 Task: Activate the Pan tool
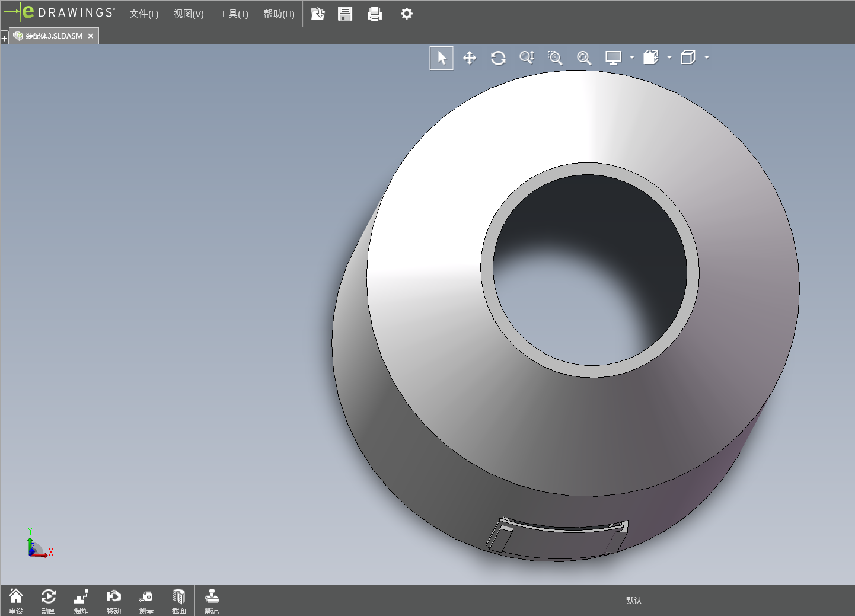click(x=470, y=58)
